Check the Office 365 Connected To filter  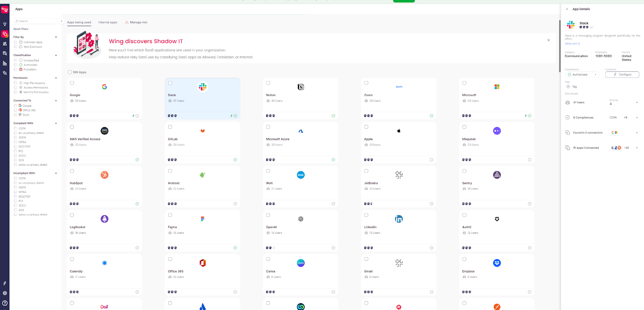pyautogui.click(x=15, y=110)
